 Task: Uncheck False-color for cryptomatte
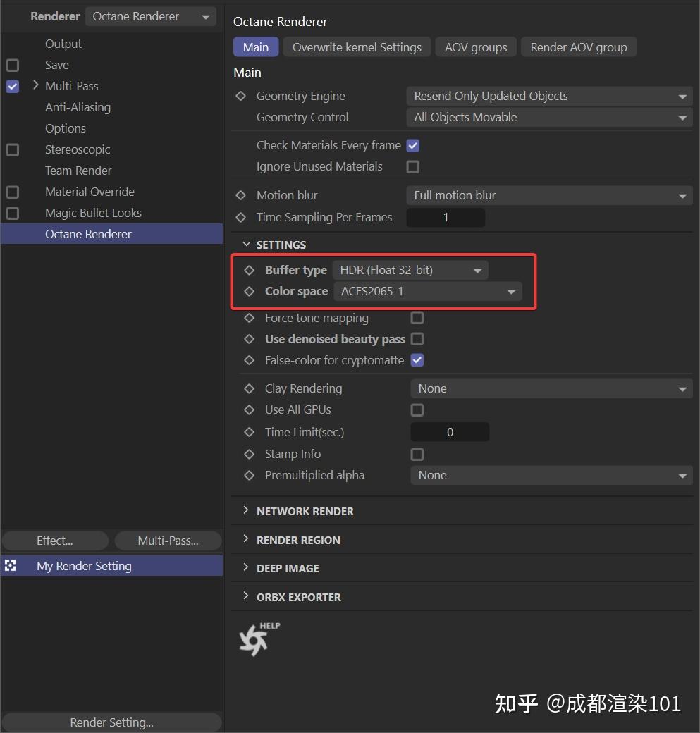[417, 360]
